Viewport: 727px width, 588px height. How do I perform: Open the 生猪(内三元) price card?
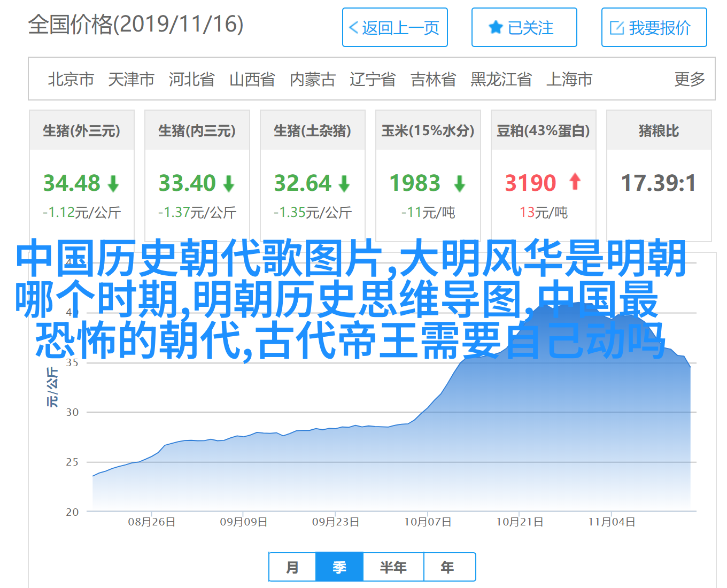tap(197, 175)
